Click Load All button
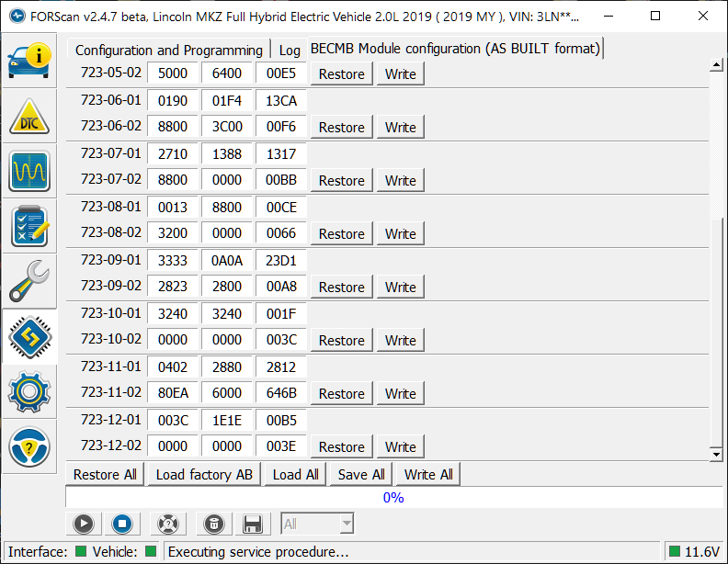728x564 pixels. pyautogui.click(x=296, y=475)
